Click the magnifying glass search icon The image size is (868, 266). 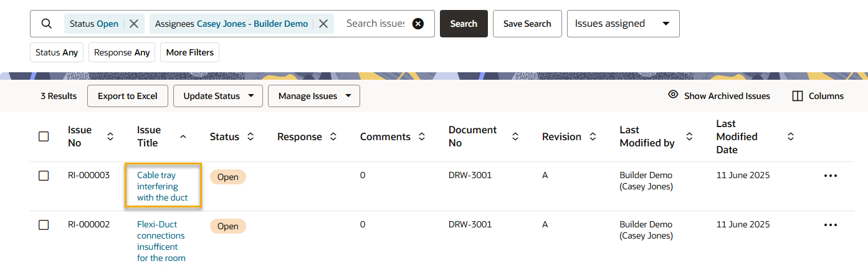(47, 24)
